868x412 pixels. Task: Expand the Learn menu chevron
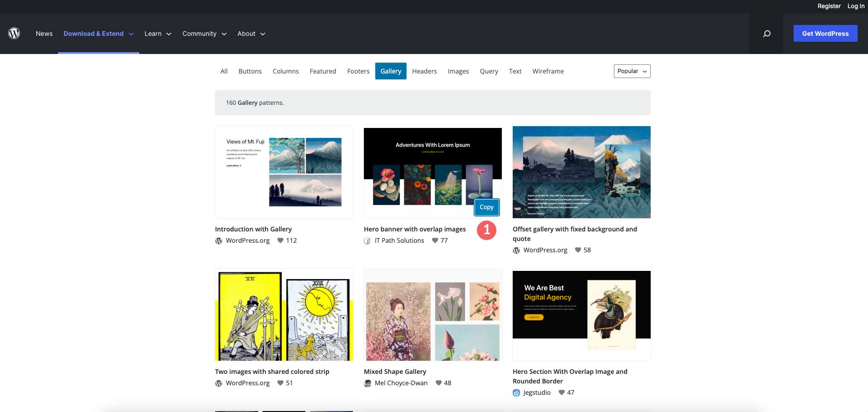[x=169, y=34]
